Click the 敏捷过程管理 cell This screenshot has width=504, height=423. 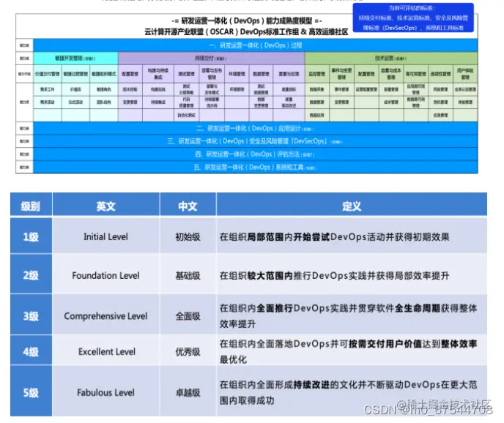[x=75, y=74]
